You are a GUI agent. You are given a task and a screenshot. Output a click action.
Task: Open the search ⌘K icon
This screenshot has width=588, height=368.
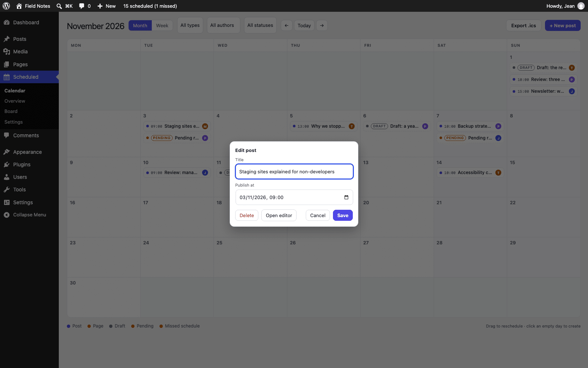59,6
